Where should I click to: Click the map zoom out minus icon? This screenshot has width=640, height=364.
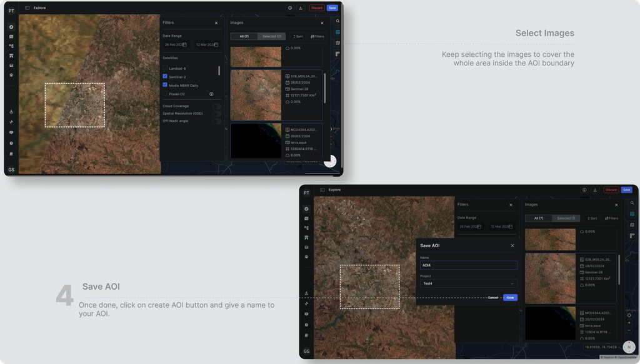629,330
